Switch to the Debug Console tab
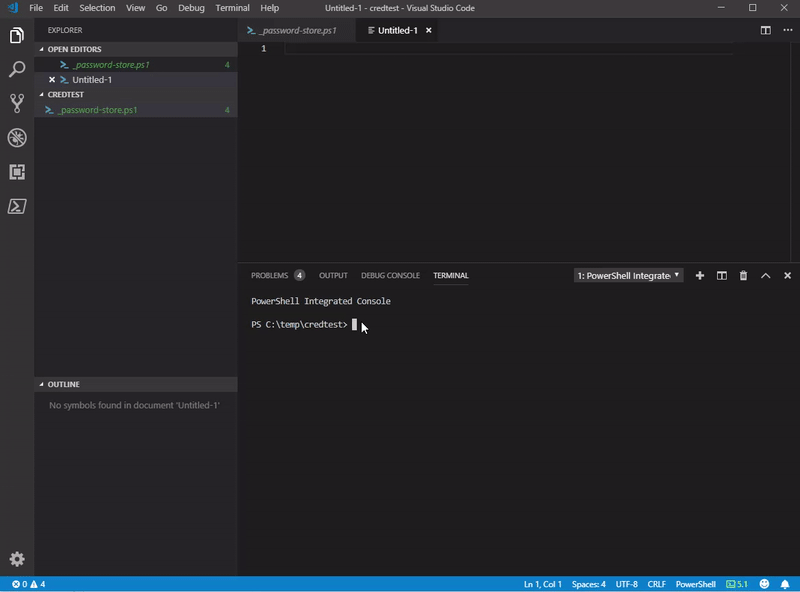 point(390,276)
